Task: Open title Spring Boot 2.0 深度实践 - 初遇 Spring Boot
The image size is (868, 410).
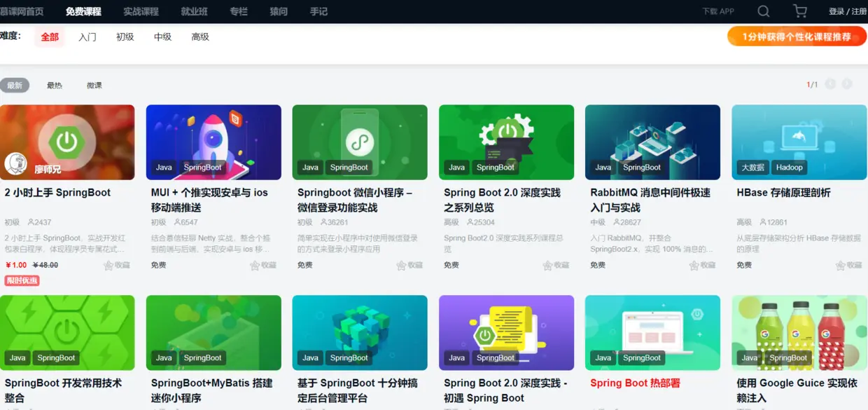Action: coord(505,390)
